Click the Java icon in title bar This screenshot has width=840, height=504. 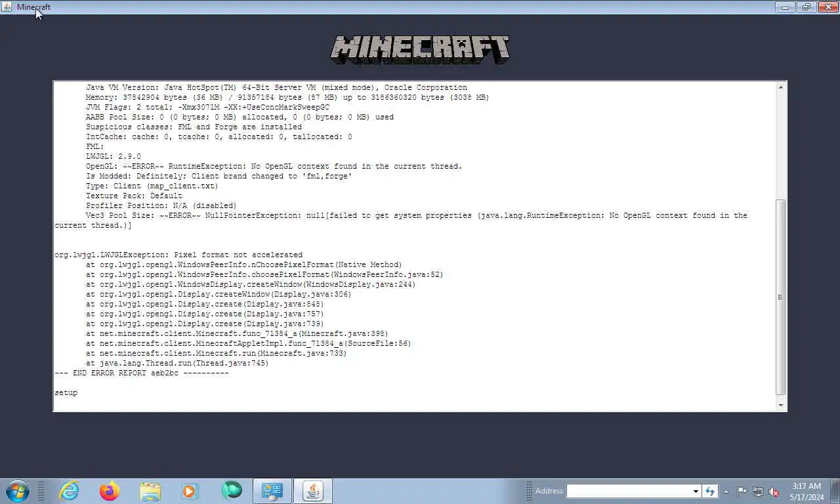coord(8,7)
